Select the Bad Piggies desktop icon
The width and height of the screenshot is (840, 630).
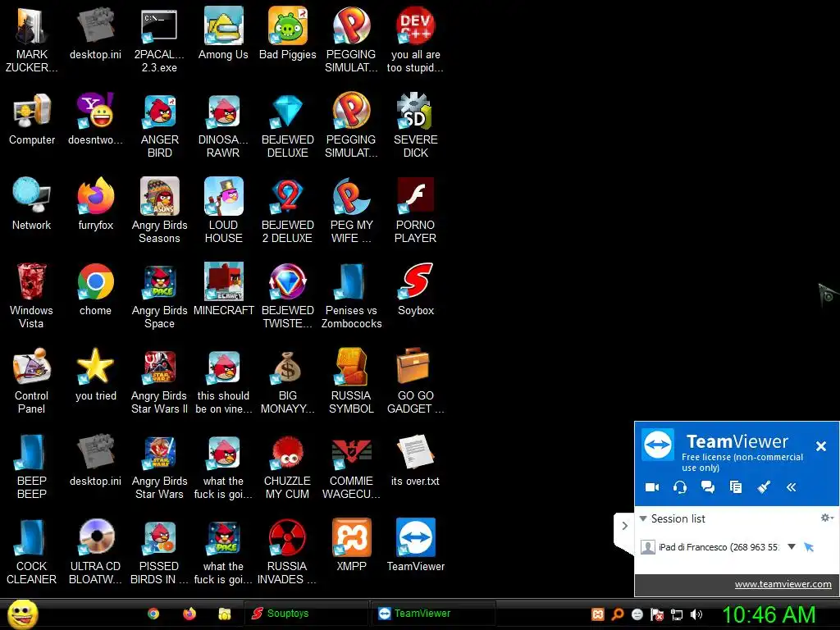click(288, 33)
